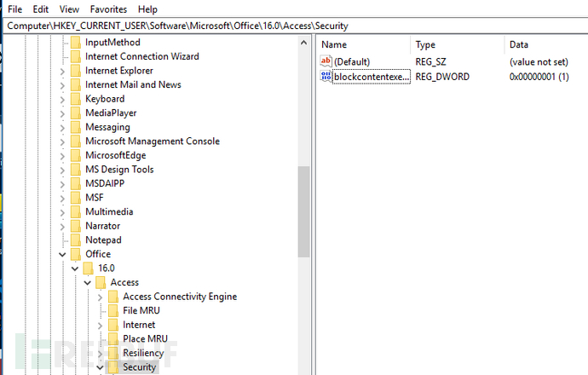The width and height of the screenshot is (588, 375).
Task: Collapse the Security key
Action: tap(100, 367)
